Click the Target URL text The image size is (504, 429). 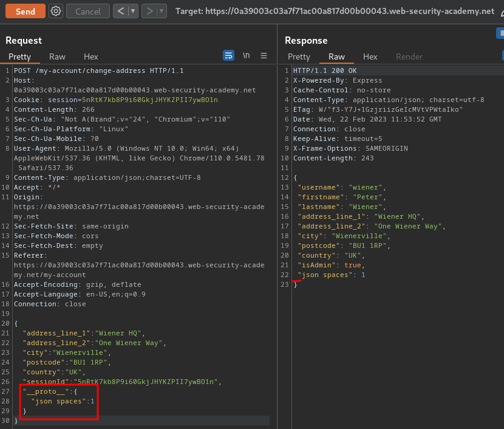335,12
